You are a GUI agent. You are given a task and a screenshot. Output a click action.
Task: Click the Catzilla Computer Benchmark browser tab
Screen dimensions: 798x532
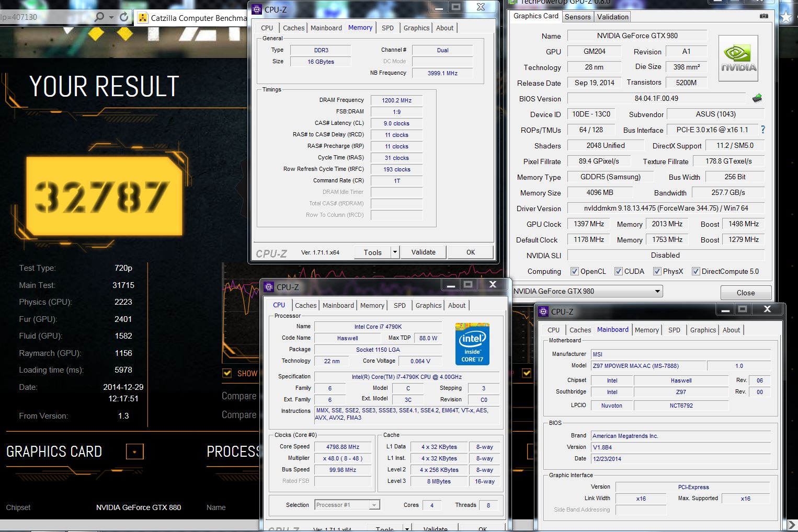click(x=192, y=18)
